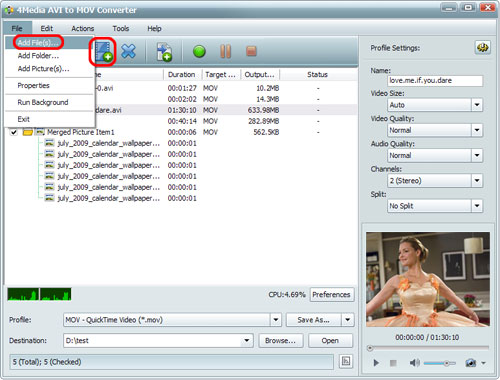500x380 pixels.
Task: Click the Open destination button
Action: point(330,341)
